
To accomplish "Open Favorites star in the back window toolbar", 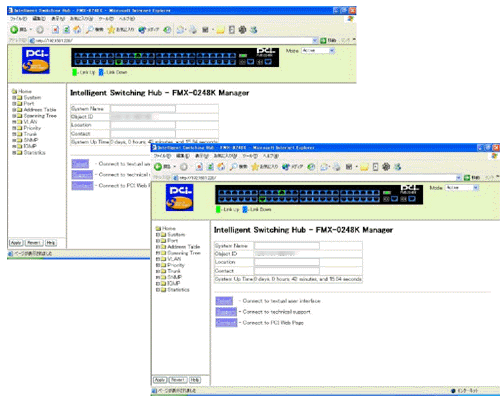I will [x=121, y=30].
